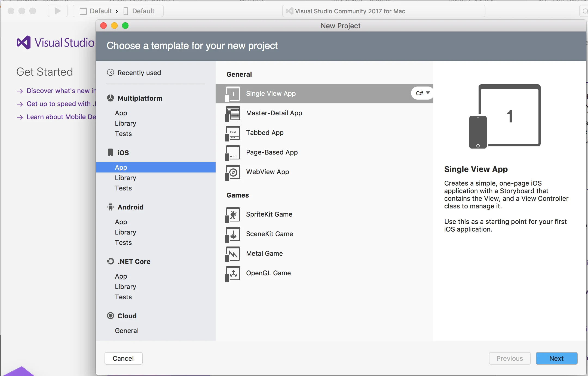588x376 pixels.
Task: Select Tests under Multiplatform
Action: pyautogui.click(x=123, y=134)
